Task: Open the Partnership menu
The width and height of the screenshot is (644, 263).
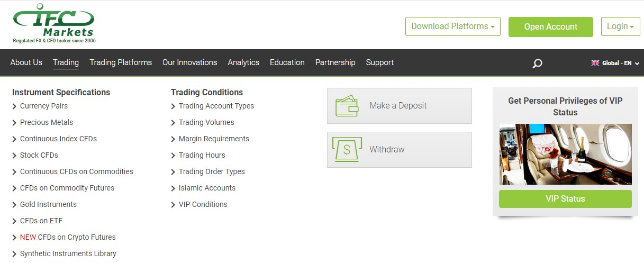Action: pos(335,62)
